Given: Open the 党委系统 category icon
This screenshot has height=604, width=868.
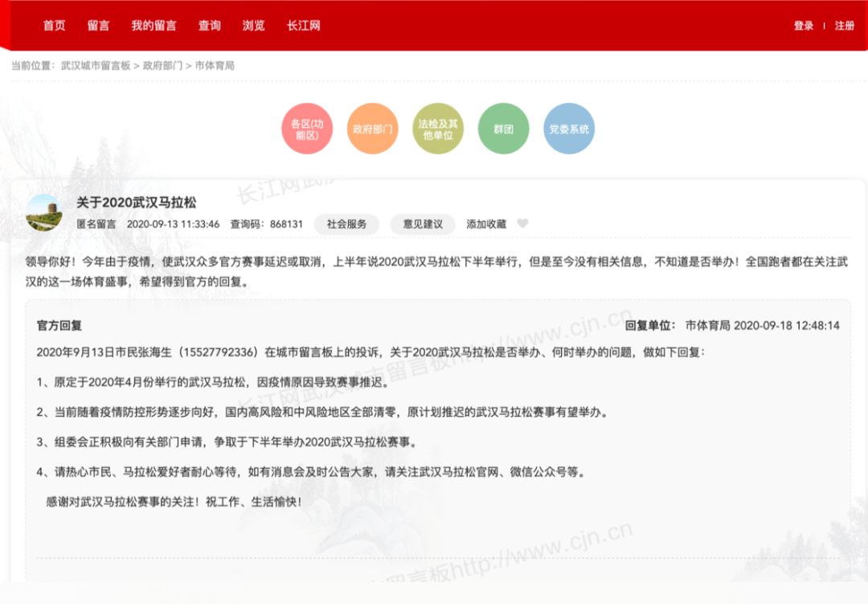Looking at the screenshot, I should tap(568, 128).
